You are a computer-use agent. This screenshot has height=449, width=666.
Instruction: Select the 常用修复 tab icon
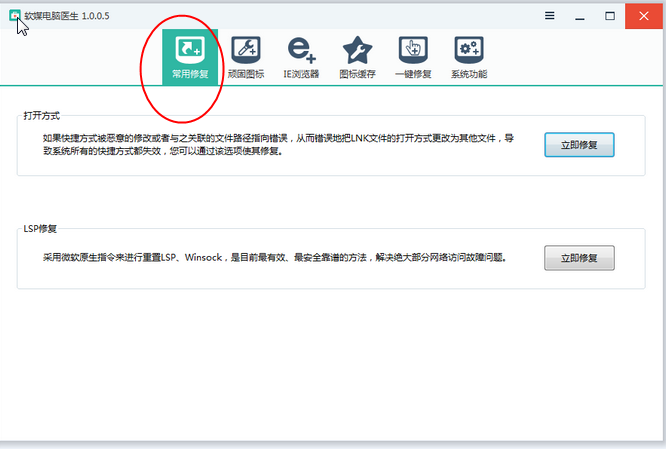coord(190,57)
